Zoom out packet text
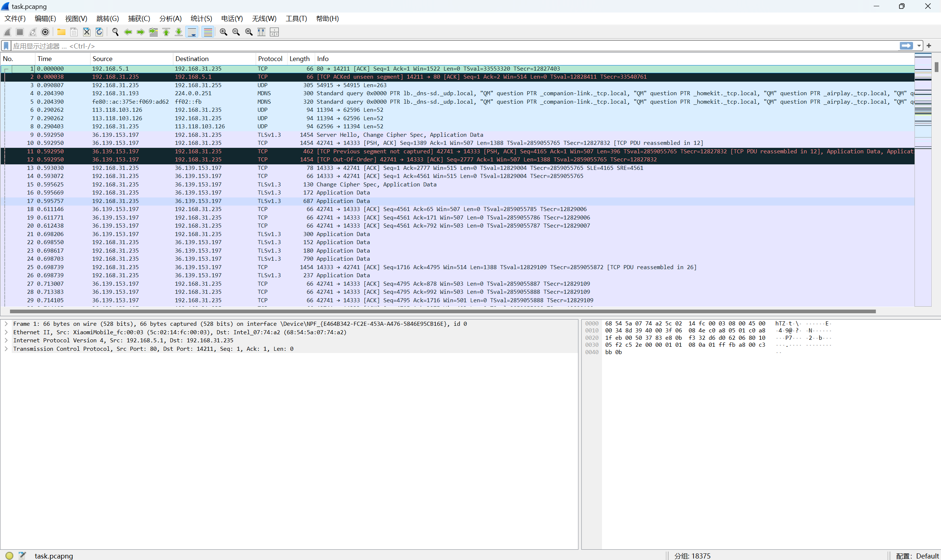Viewport: 941px width, 560px height. [236, 32]
